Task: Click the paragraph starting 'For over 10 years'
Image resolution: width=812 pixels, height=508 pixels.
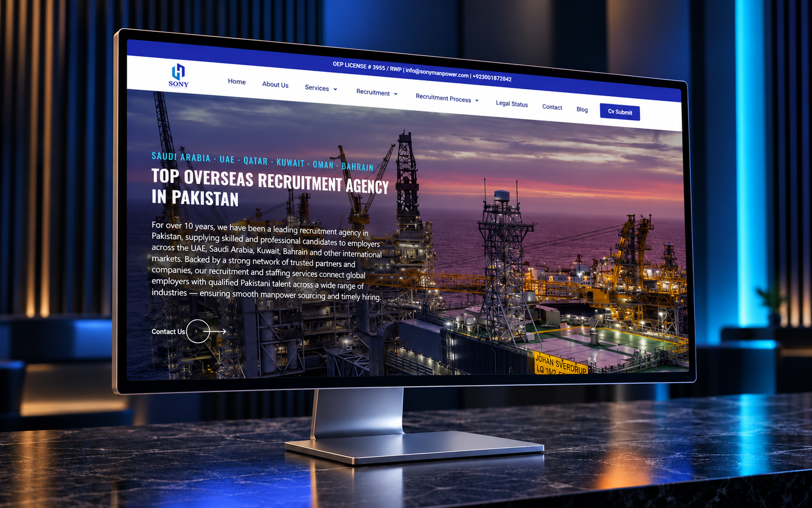Action: 266,261
